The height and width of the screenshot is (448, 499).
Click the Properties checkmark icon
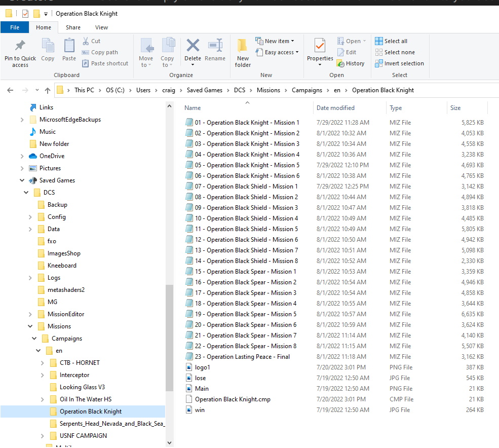(x=320, y=45)
